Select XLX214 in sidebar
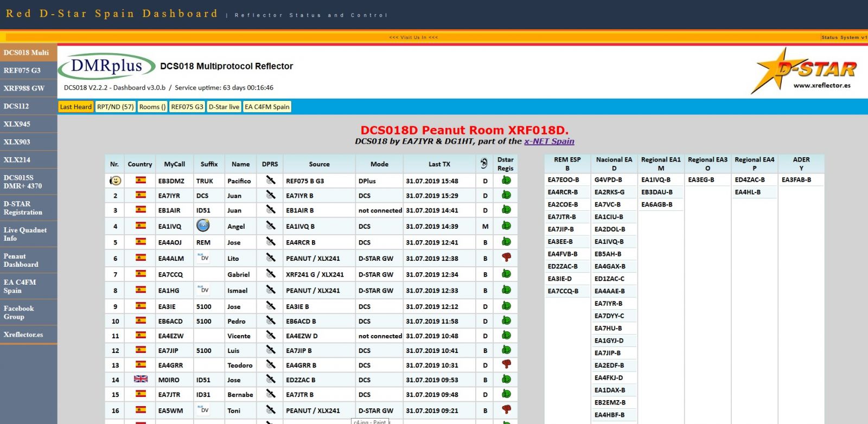Image resolution: width=868 pixels, height=424 pixels. (x=28, y=160)
